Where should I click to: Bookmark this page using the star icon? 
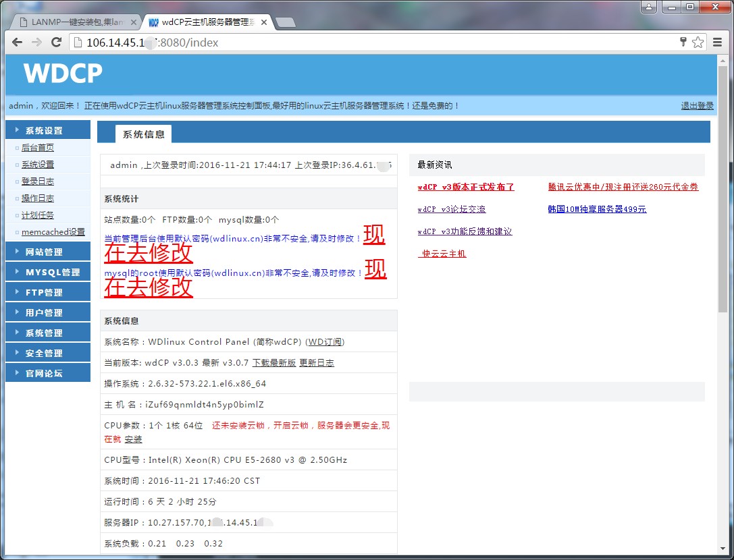click(698, 43)
